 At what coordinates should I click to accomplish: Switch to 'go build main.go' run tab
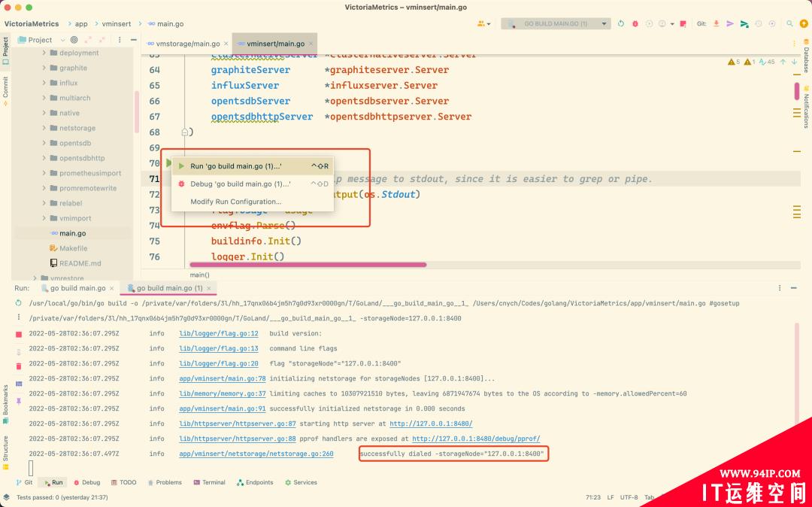(x=77, y=288)
